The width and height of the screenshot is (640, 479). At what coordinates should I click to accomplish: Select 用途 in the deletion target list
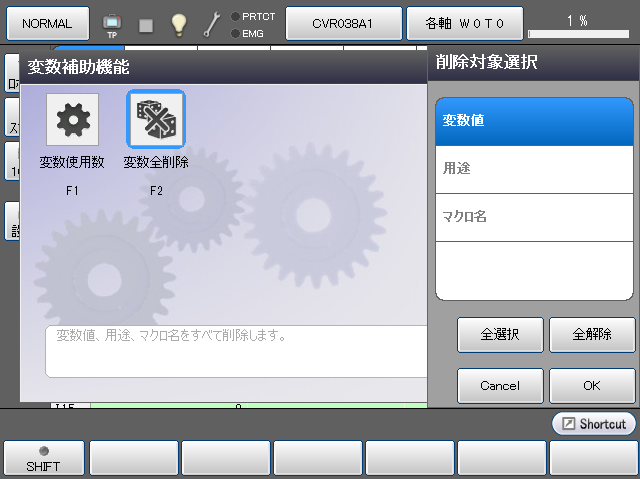coord(534,169)
